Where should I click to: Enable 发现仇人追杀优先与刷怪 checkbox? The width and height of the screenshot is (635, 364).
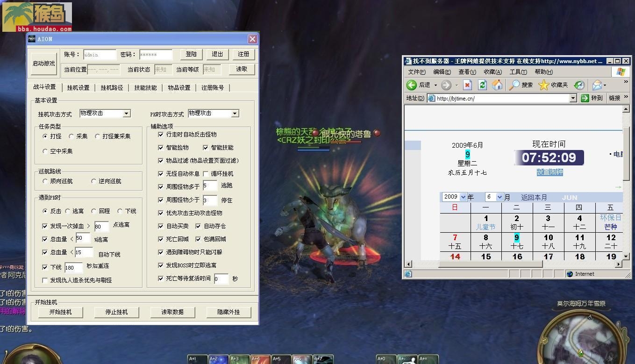45,280
